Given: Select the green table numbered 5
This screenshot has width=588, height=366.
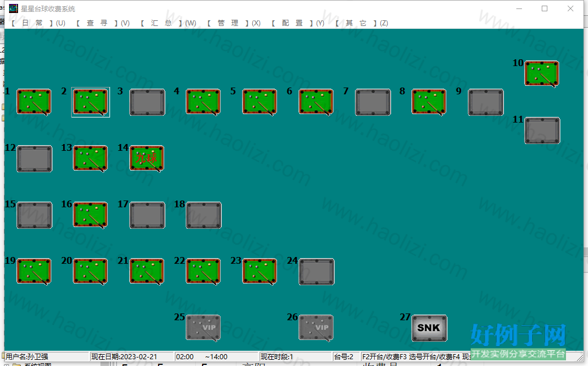Looking at the screenshot, I should [260, 102].
